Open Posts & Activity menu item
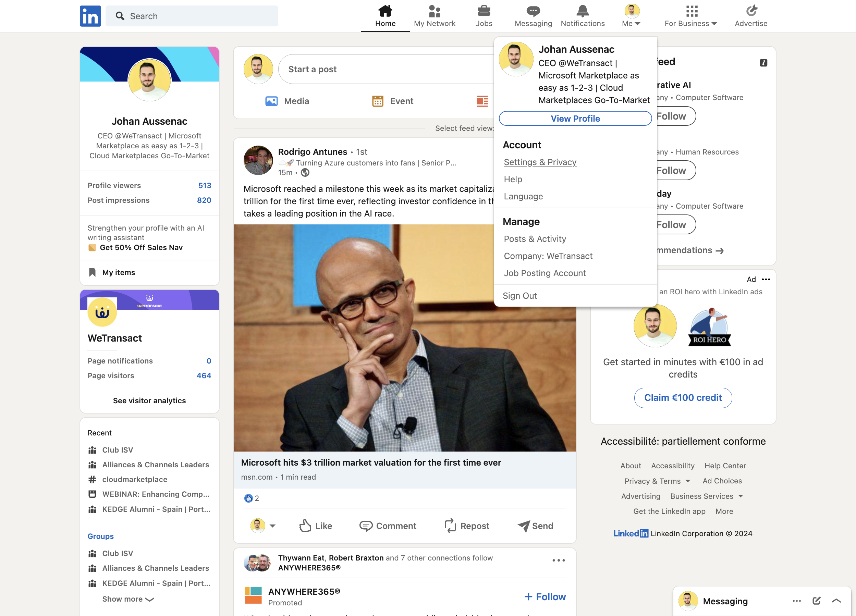The image size is (856, 616). [535, 239]
